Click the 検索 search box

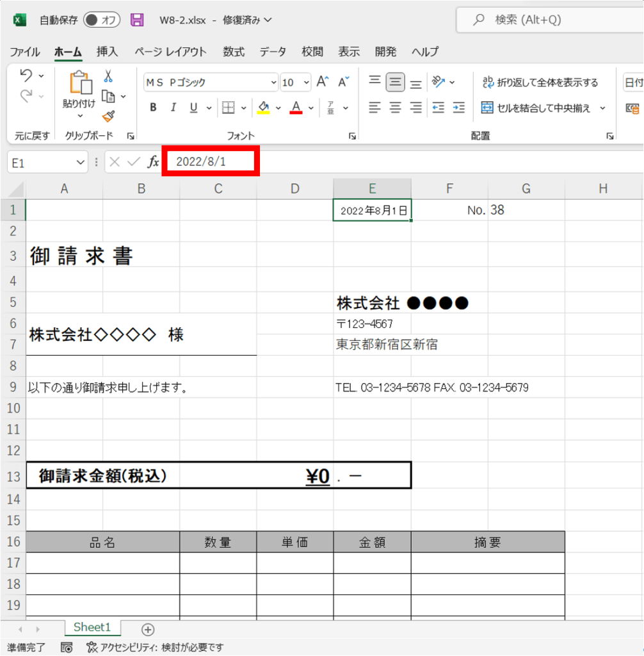pos(551,20)
